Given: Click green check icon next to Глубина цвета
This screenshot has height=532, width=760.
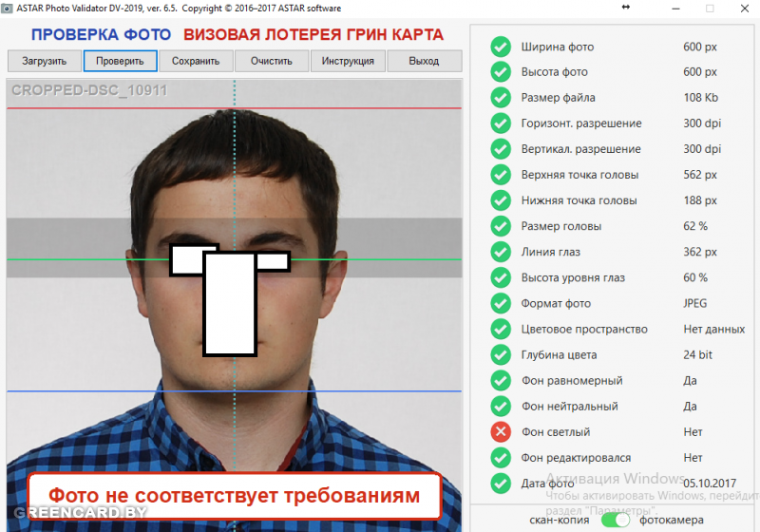Looking at the screenshot, I should coord(501,354).
